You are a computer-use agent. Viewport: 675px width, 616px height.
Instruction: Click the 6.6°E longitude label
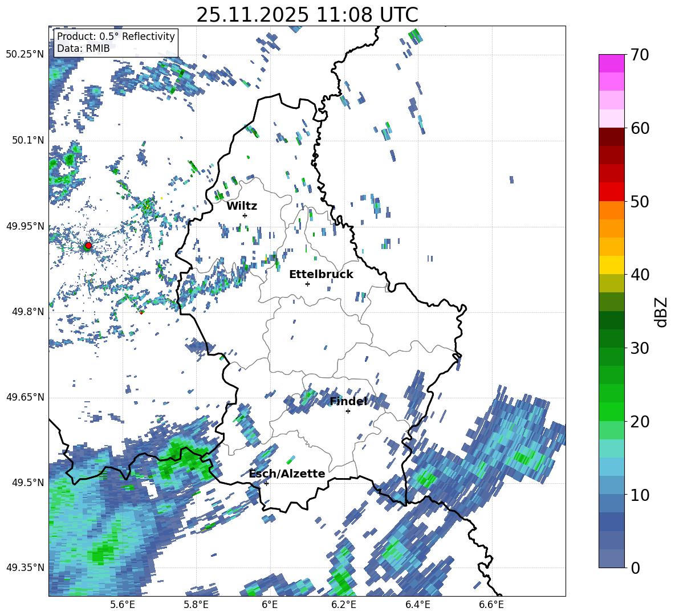tap(491, 605)
